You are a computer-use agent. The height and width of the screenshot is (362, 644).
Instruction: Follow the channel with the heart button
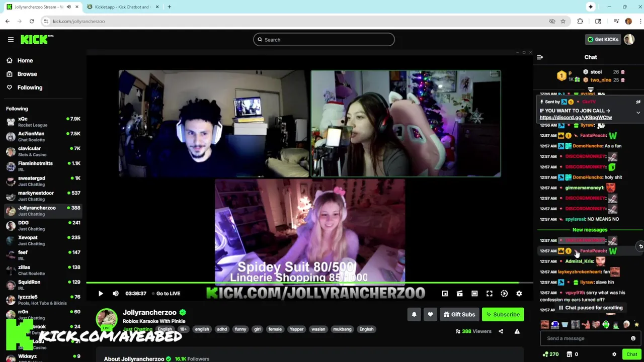[x=430, y=315]
